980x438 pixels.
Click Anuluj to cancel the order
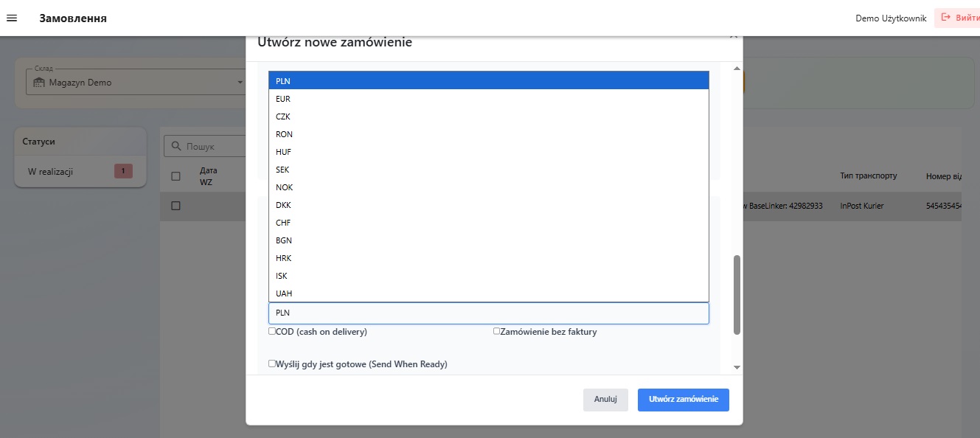coord(605,400)
